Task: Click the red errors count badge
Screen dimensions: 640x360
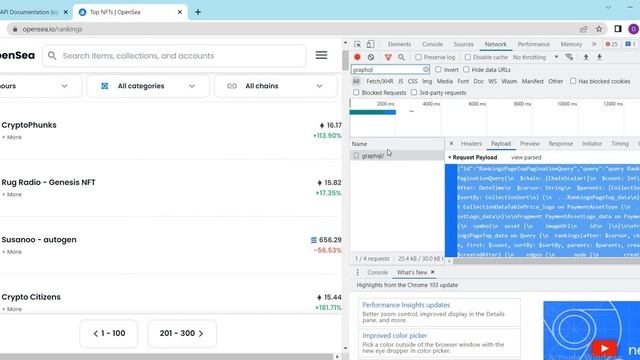Action: coord(611,44)
